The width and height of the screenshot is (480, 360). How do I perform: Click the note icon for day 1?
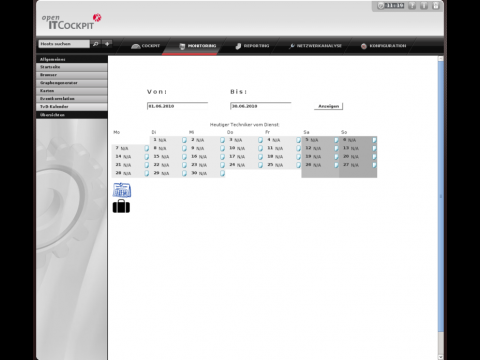click(184, 140)
